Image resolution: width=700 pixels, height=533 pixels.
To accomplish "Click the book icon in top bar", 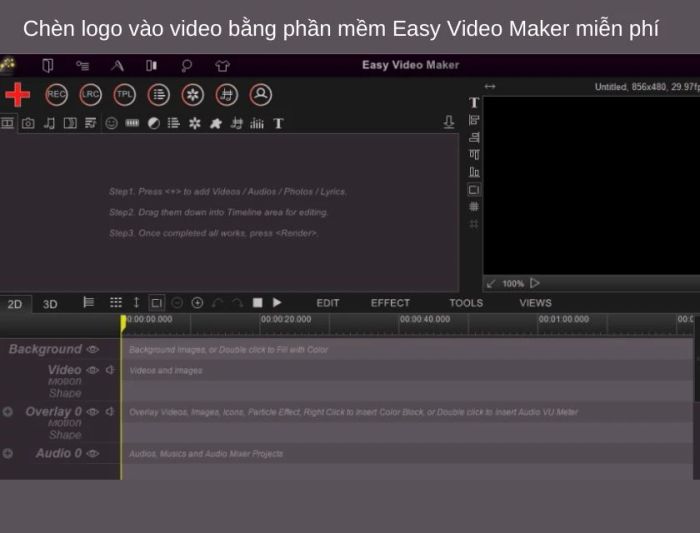I will [x=47, y=66].
